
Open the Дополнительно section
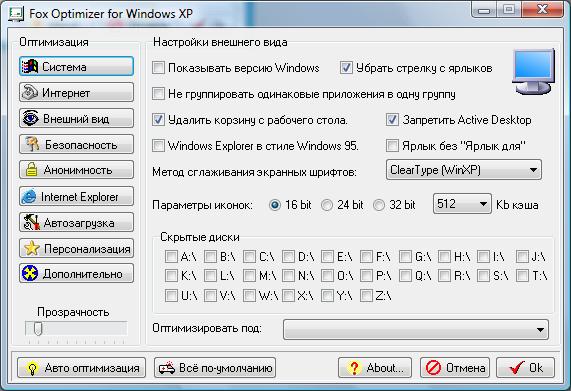[x=76, y=274]
